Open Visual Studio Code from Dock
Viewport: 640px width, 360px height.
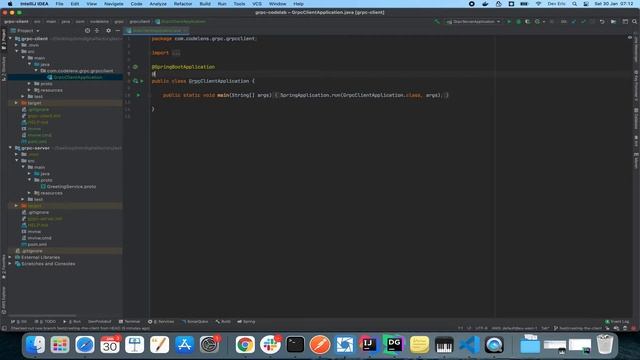coord(469,345)
